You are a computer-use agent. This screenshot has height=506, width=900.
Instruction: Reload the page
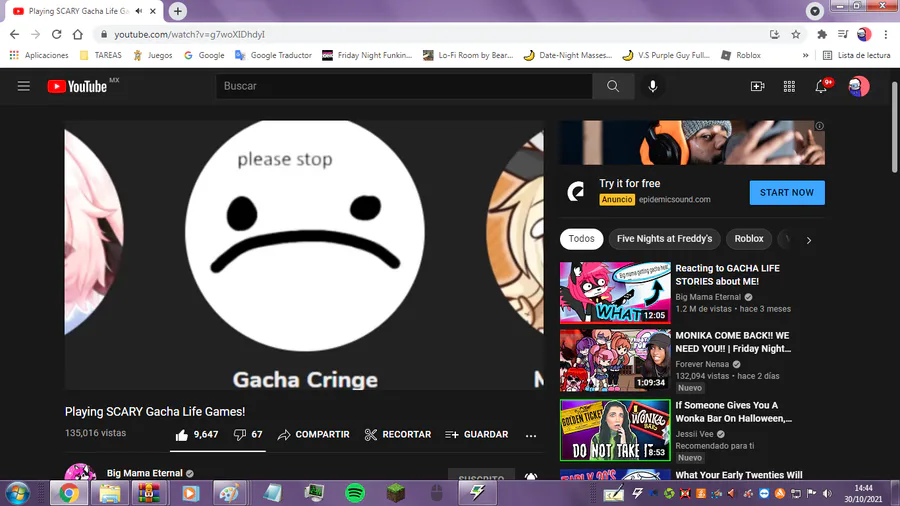pos(56,34)
